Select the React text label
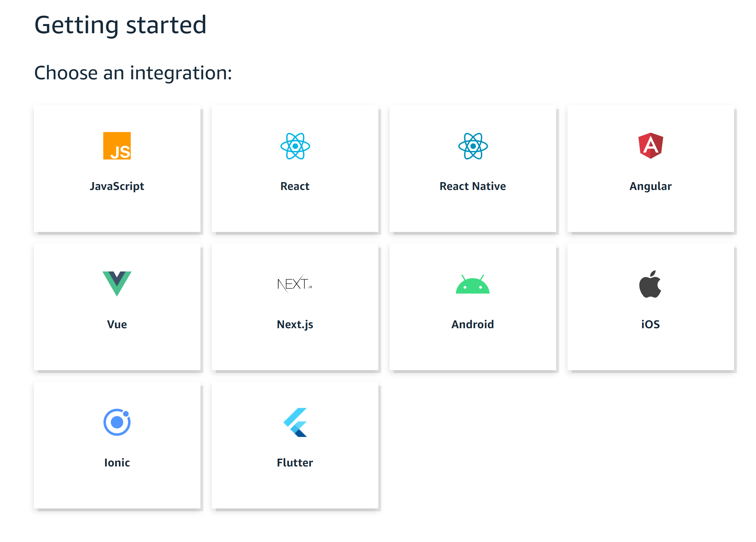This screenshot has height=542, width=756. tap(295, 186)
